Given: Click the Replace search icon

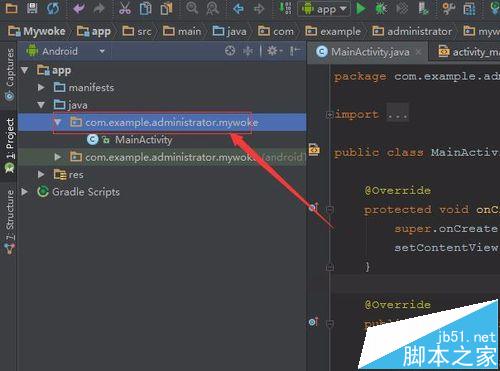Looking at the screenshot, I should pos(212,8).
